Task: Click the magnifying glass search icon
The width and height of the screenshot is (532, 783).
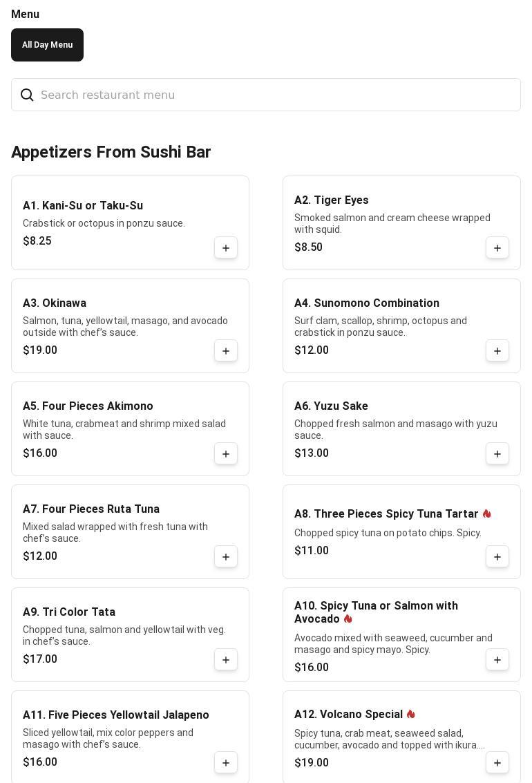Action: pos(27,95)
